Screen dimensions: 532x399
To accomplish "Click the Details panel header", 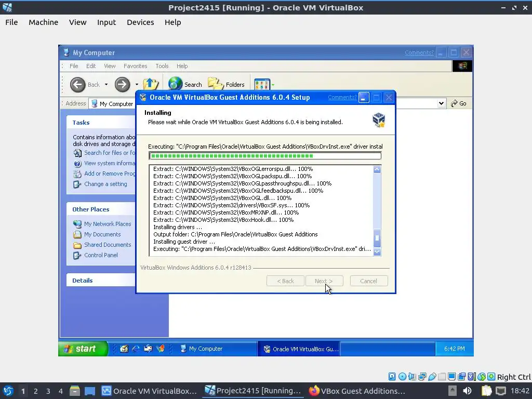I will 101,280.
